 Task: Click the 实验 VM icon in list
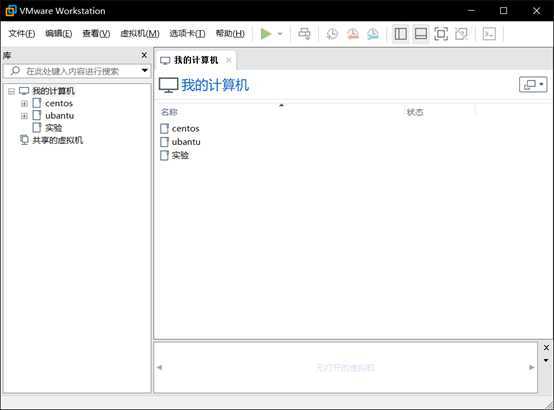(164, 155)
